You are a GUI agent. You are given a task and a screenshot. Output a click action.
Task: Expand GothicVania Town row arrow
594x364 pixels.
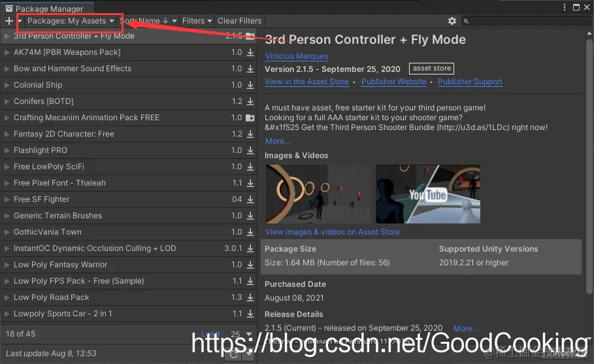[x=7, y=232]
